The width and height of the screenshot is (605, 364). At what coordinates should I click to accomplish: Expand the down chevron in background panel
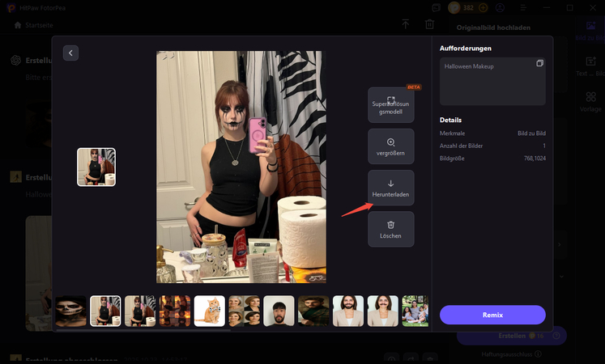point(561,276)
